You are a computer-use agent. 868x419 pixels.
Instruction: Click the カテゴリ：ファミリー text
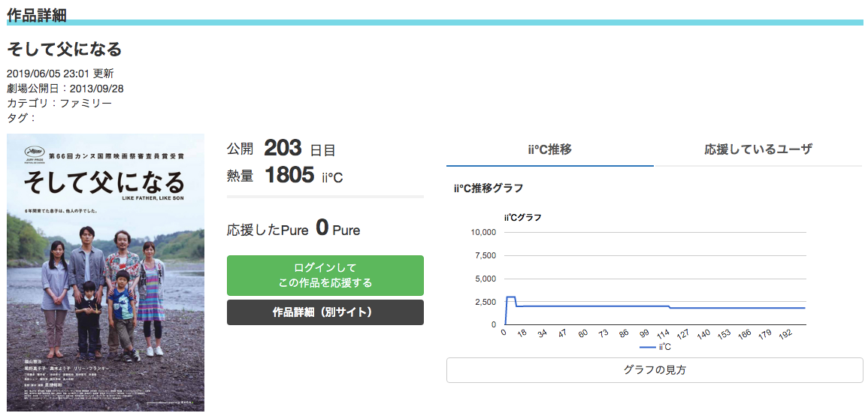coord(59,103)
